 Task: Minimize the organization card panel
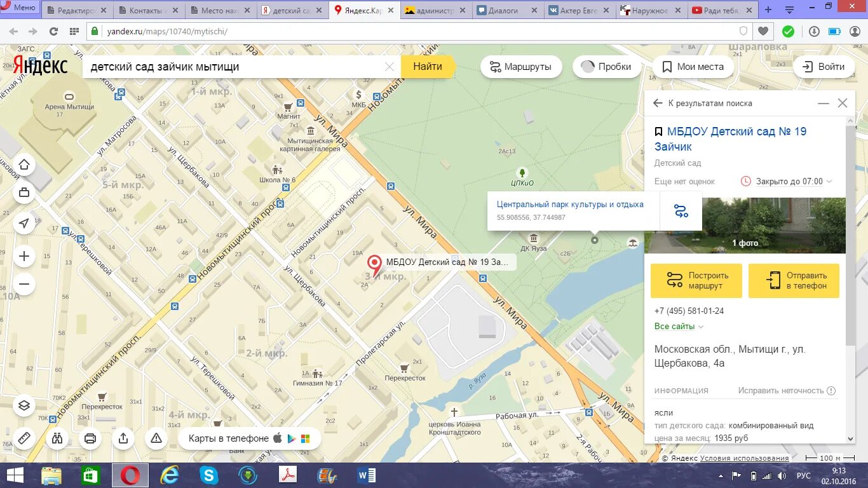824,103
